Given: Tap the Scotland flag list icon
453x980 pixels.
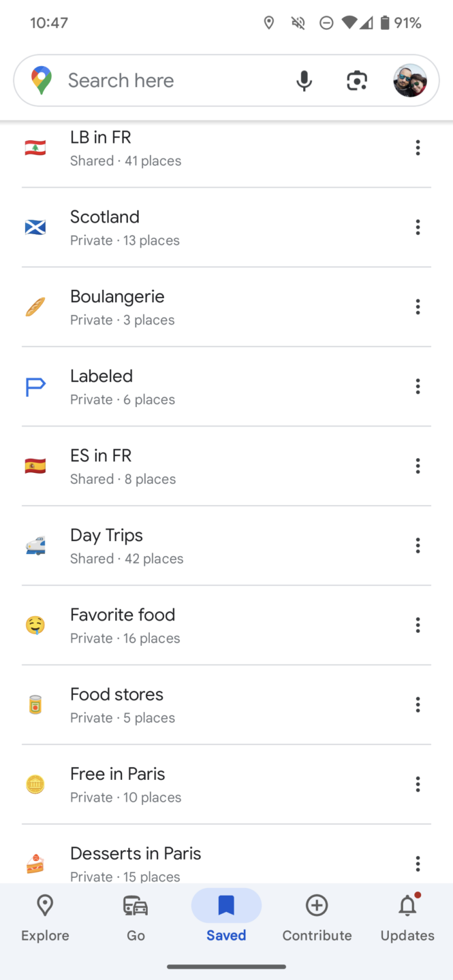Looking at the screenshot, I should click(x=35, y=227).
